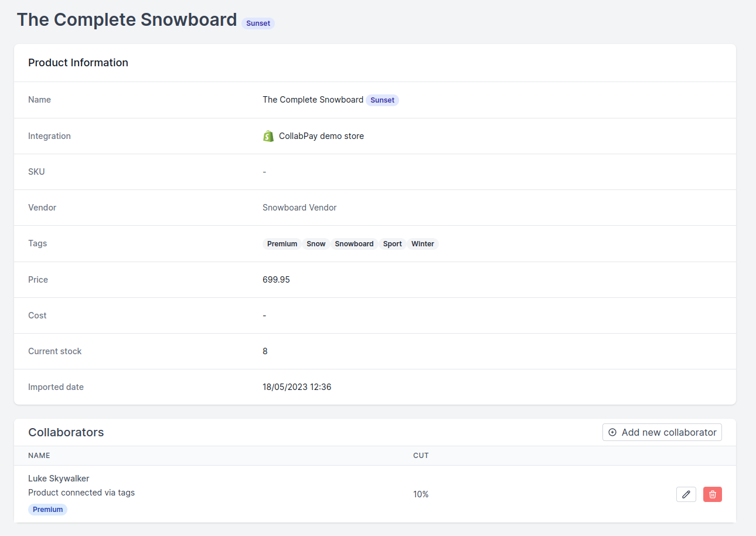Select the Sport tag
This screenshot has height=536, width=756.
click(x=392, y=244)
